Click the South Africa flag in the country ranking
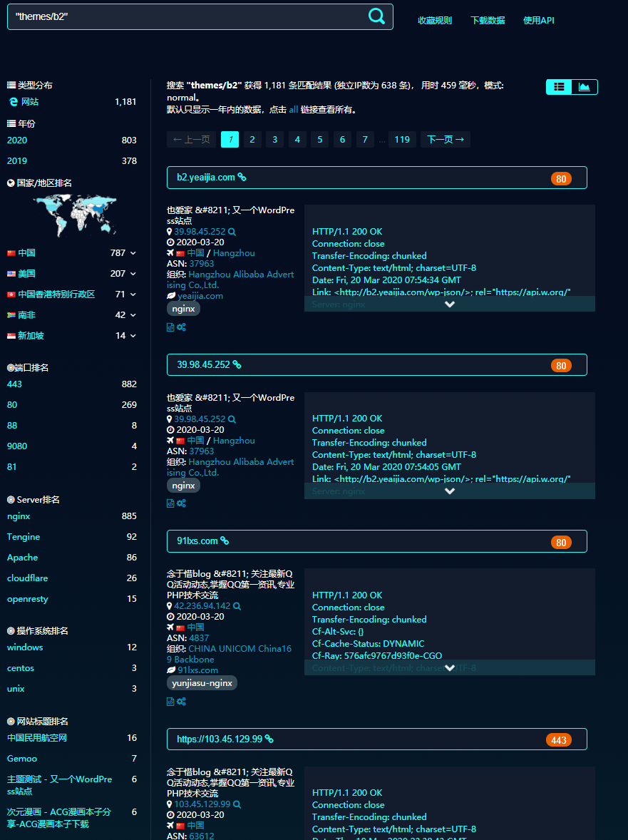This screenshot has width=628, height=840. [x=11, y=315]
